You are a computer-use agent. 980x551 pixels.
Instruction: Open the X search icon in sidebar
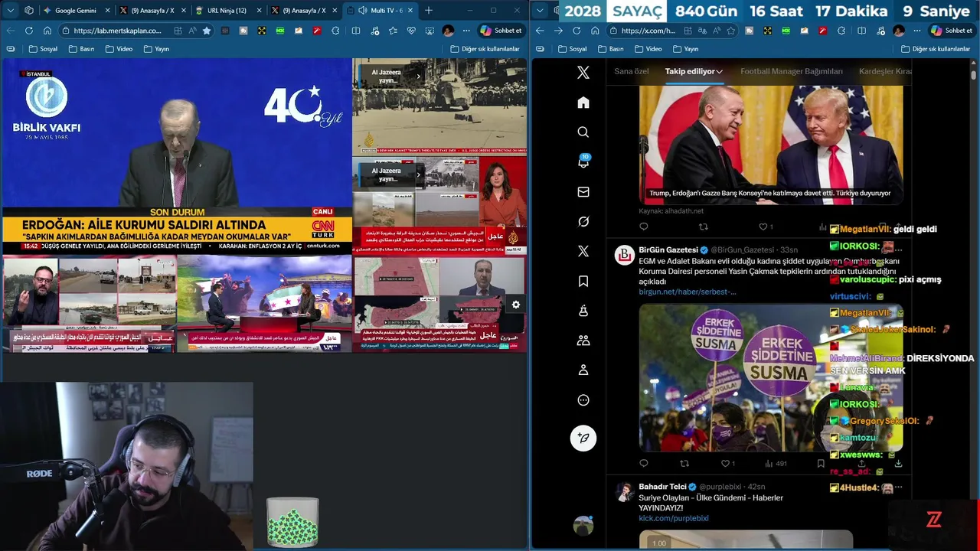(583, 132)
